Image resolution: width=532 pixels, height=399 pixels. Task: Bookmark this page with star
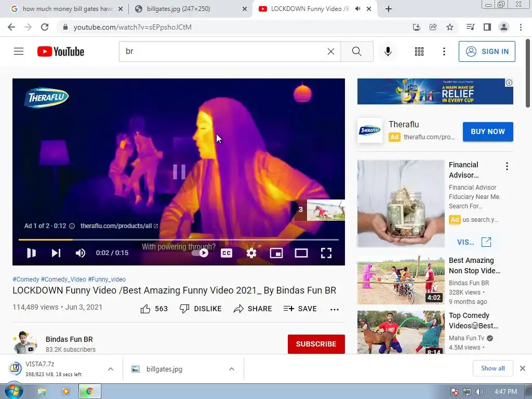pyautogui.click(x=450, y=27)
